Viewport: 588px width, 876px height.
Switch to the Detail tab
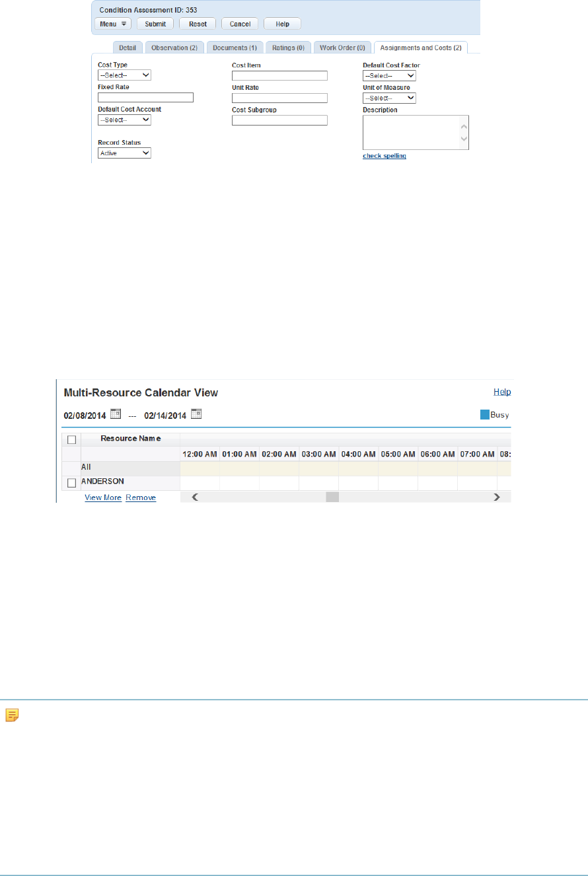(128, 48)
